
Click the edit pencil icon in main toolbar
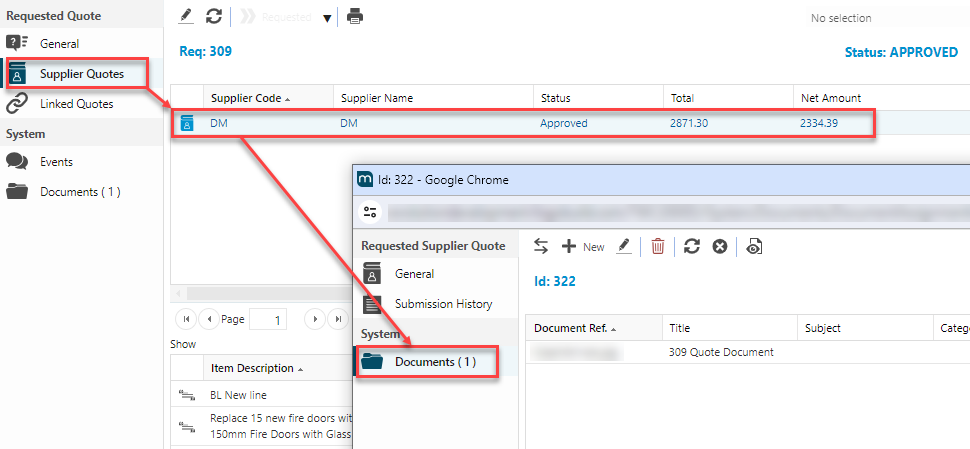pyautogui.click(x=185, y=17)
